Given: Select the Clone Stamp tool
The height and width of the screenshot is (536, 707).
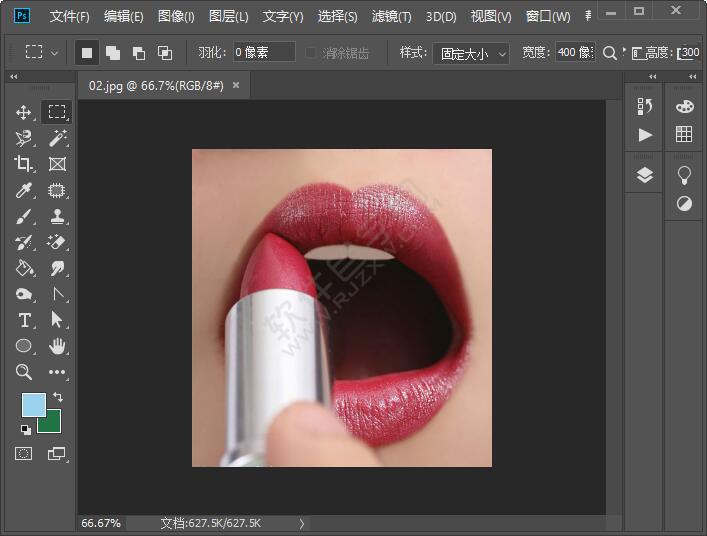Looking at the screenshot, I should 57,216.
